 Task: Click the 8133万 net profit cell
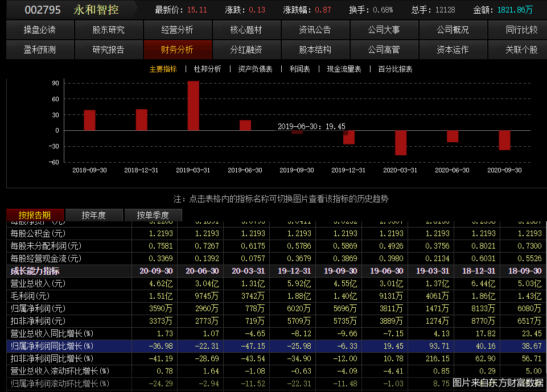tap(483, 308)
